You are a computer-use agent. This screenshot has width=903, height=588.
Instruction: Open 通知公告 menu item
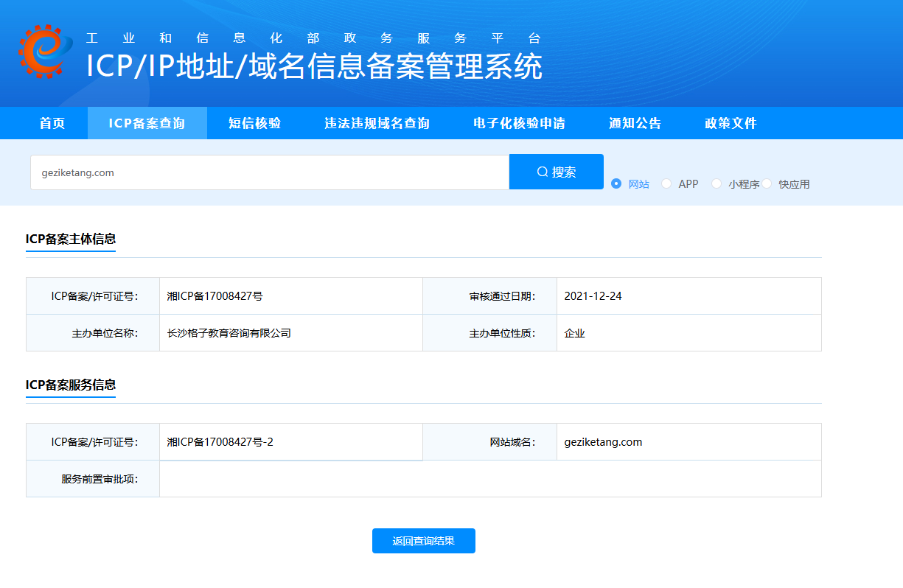635,123
